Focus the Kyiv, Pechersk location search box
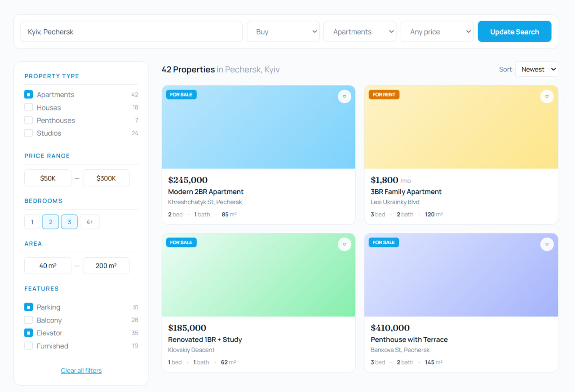575x392 pixels. point(131,32)
